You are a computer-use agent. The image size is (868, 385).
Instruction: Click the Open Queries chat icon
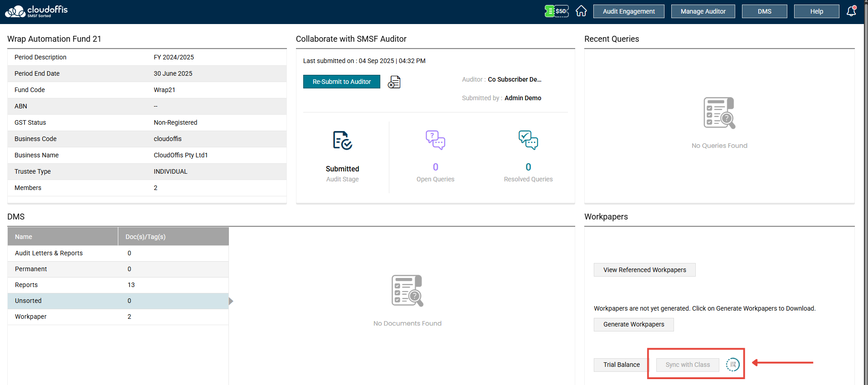435,140
